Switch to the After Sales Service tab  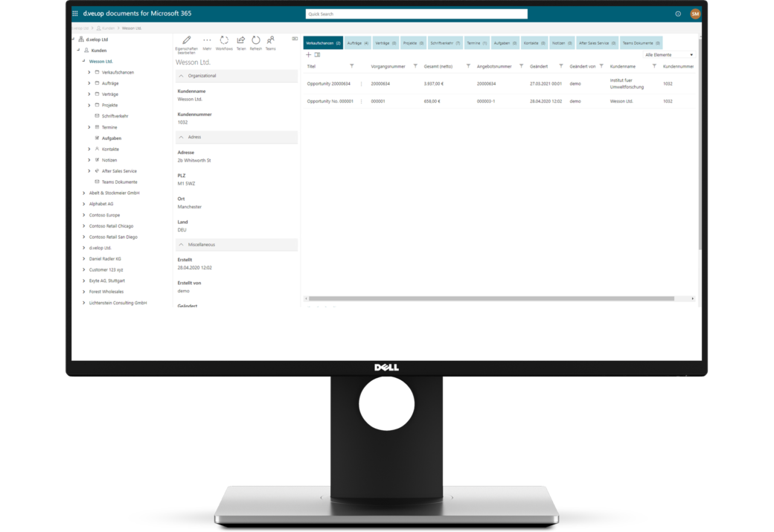tap(598, 43)
